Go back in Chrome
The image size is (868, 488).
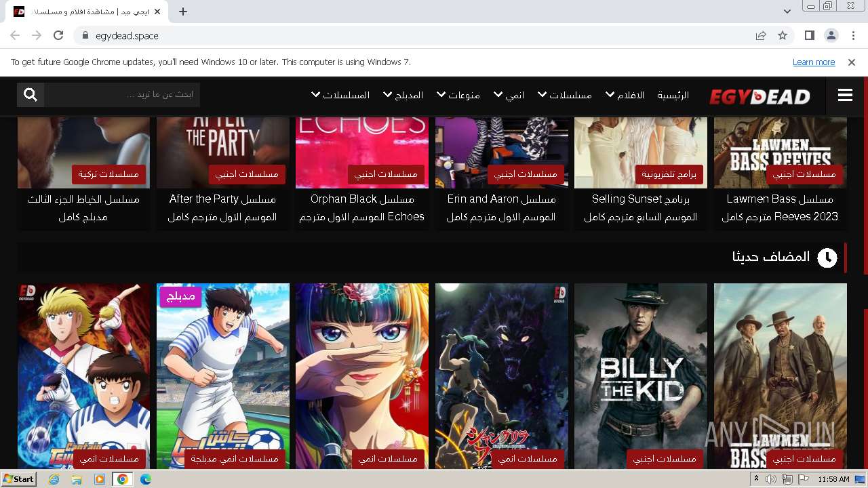[15, 35]
